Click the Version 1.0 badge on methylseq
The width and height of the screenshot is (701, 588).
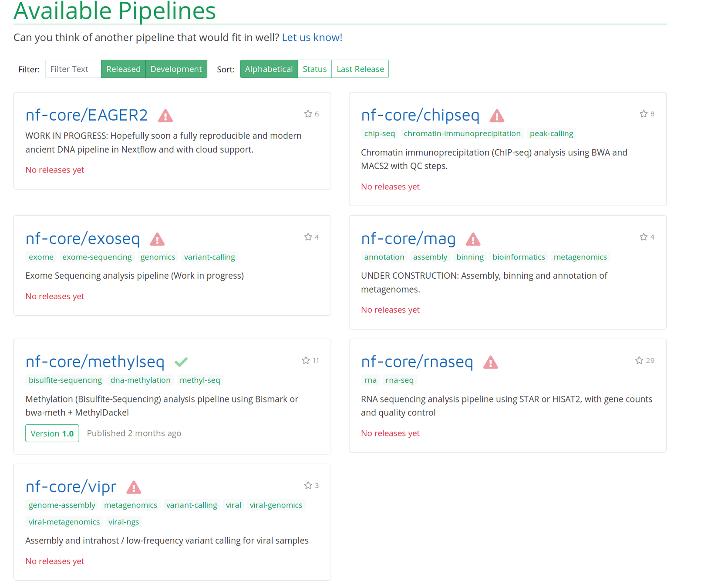[x=52, y=433]
